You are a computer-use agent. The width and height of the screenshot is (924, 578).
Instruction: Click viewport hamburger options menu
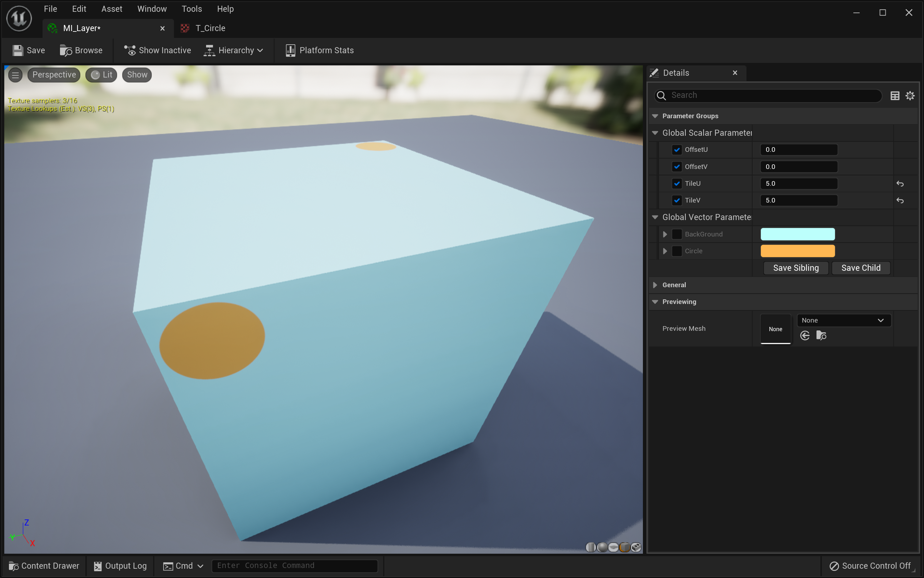tap(15, 75)
